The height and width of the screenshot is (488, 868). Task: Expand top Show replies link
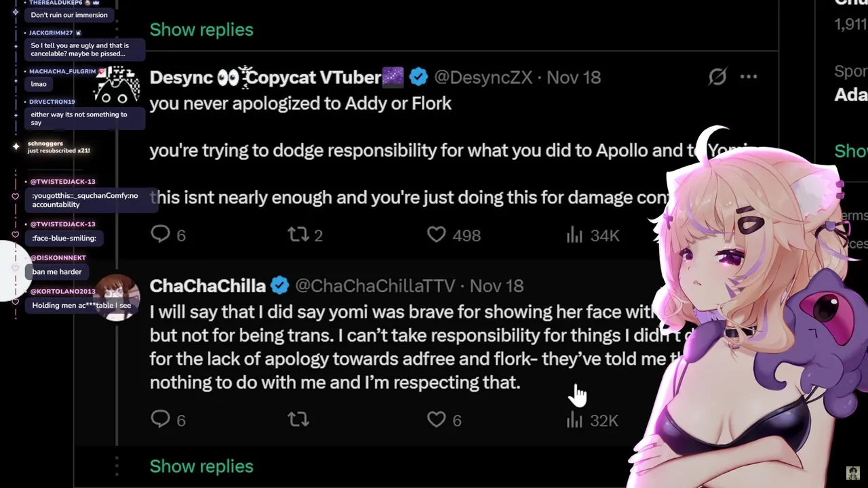201,30
